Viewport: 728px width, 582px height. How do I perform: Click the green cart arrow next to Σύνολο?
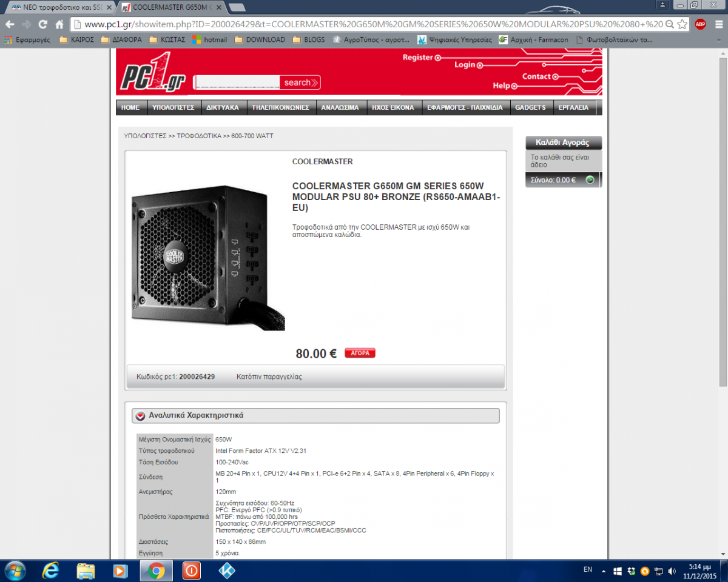pos(590,180)
